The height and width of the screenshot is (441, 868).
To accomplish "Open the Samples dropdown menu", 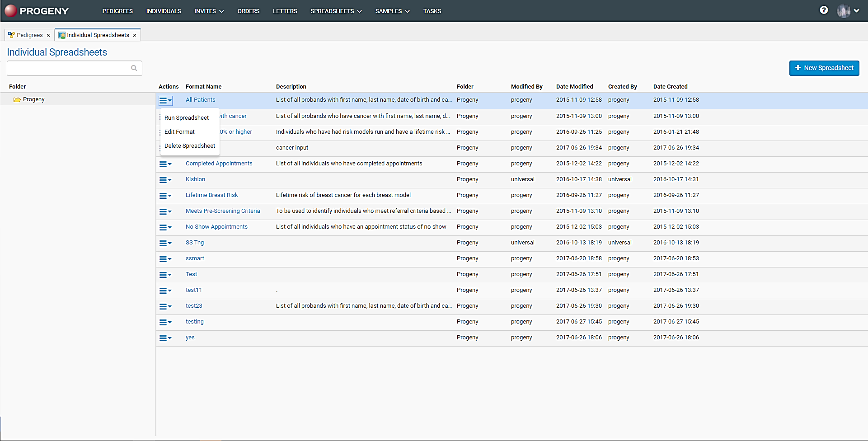I will [391, 11].
